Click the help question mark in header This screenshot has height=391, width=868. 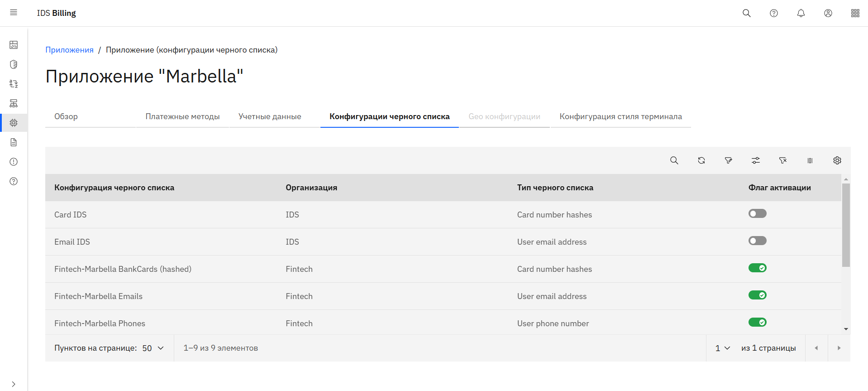coord(773,13)
